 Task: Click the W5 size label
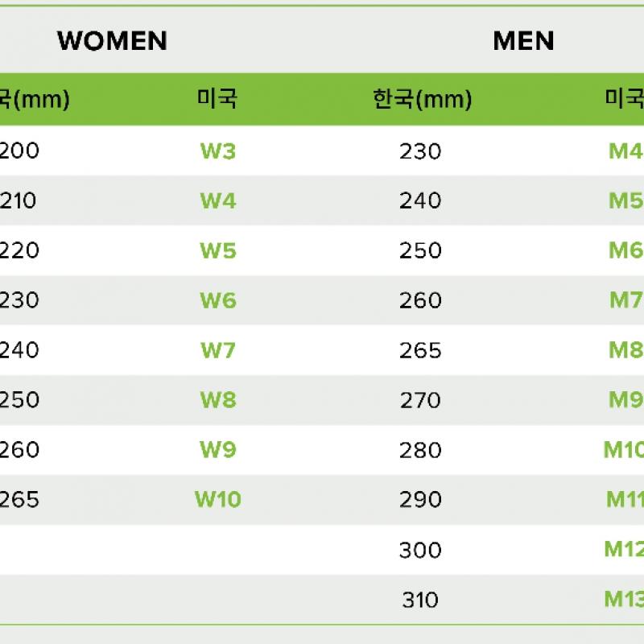217,250
